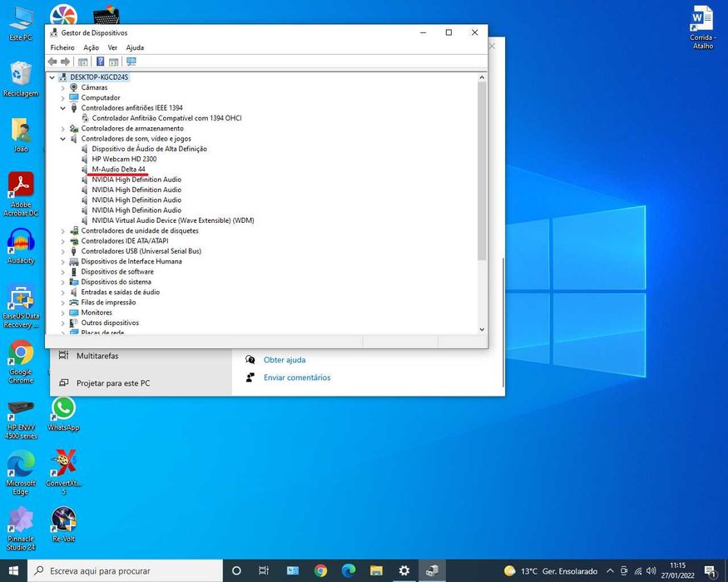Select Dispositivos do sistema row
Viewport: 728px width, 582px height.
coord(116,282)
